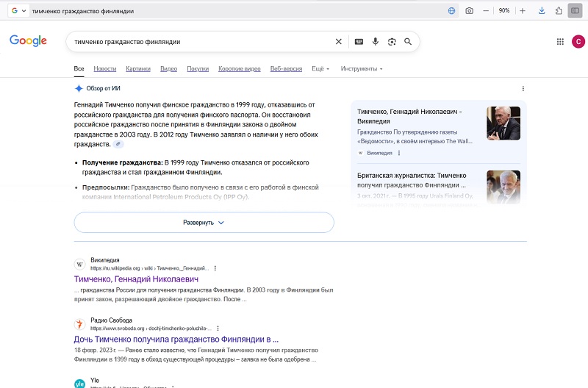The width and height of the screenshot is (588, 388).
Task: Click the browser address bar text
Action: coord(83,11)
